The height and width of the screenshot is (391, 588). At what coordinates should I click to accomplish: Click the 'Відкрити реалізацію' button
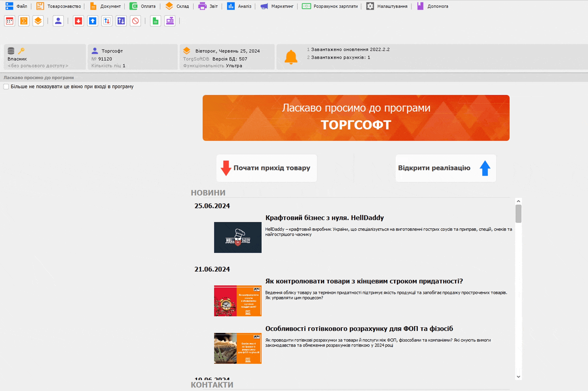(x=446, y=168)
